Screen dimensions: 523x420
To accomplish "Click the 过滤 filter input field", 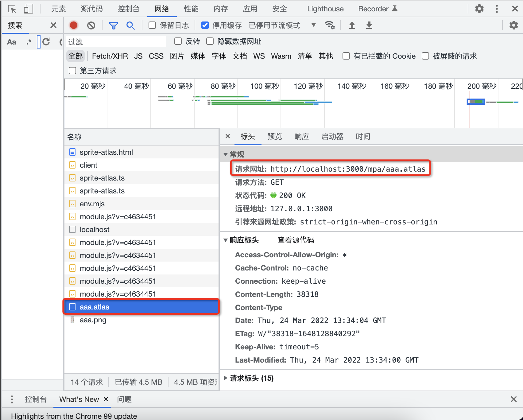I will tap(116, 41).
